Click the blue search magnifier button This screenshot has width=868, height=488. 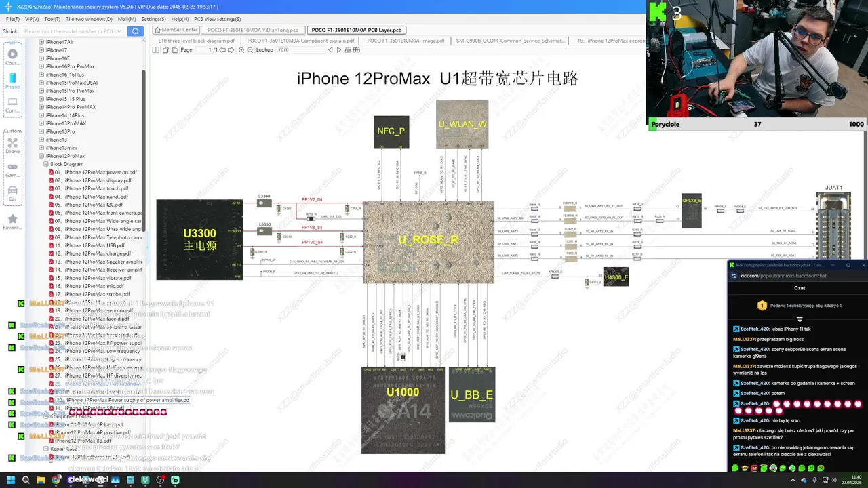pyautogui.click(x=136, y=31)
